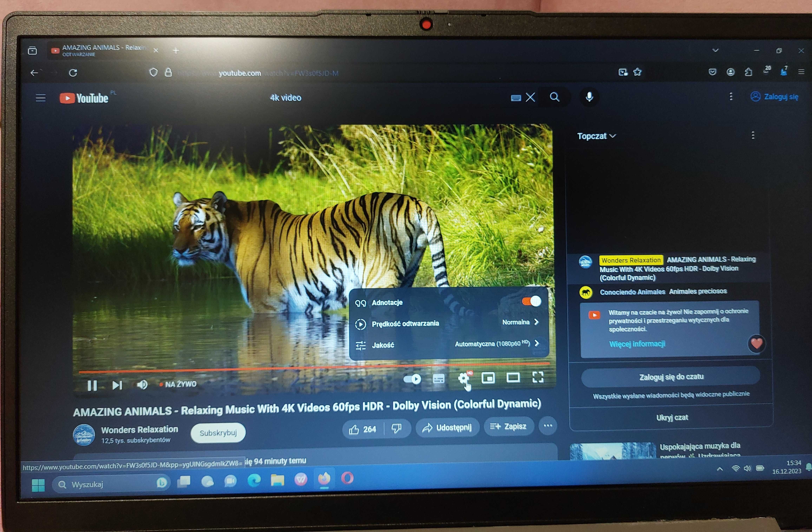Open the clock showing 15:34 16.12.2023
The image size is (812, 532).
click(787, 467)
